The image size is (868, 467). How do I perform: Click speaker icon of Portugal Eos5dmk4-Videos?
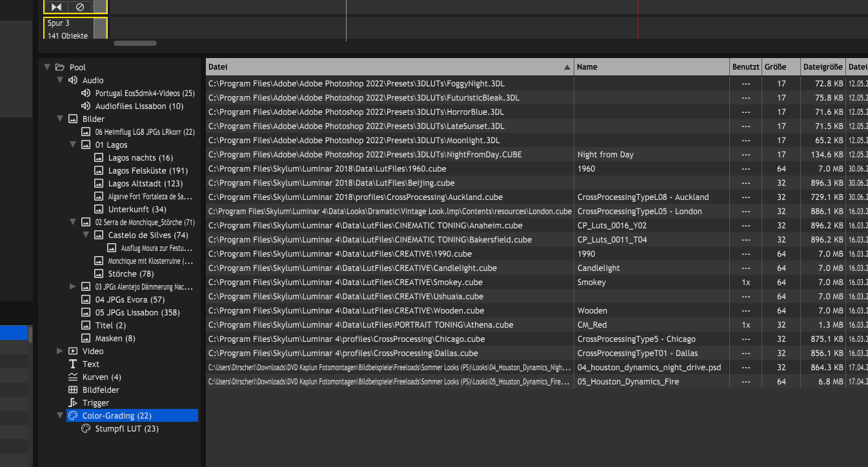click(85, 93)
